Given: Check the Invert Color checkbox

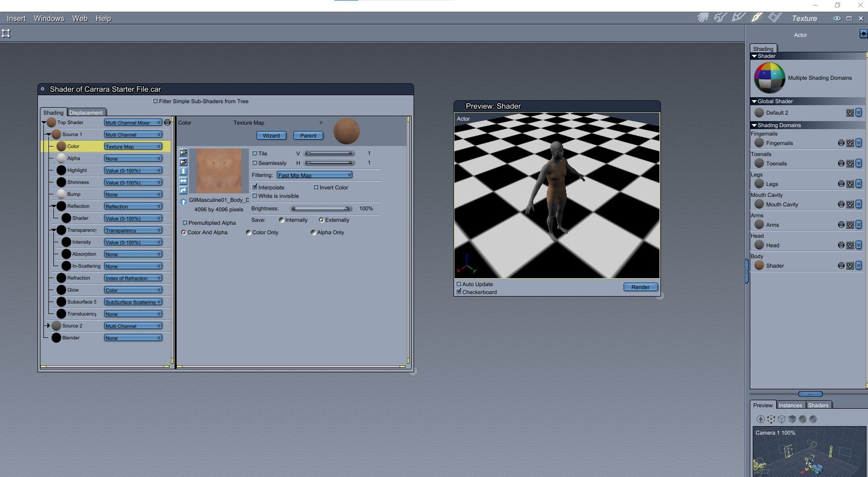Looking at the screenshot, I should pyautogui.click(x=316, y=187).
